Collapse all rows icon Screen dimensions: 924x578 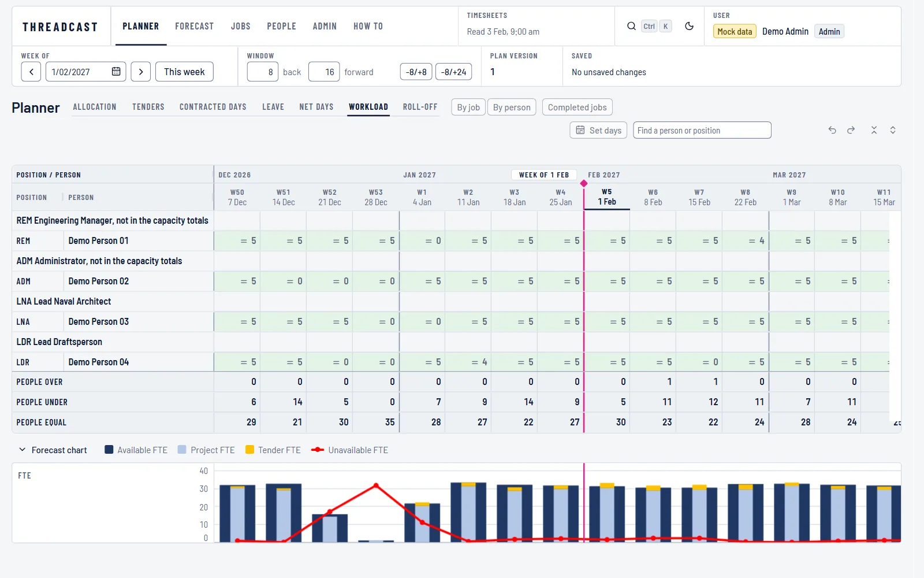[874, 130]
